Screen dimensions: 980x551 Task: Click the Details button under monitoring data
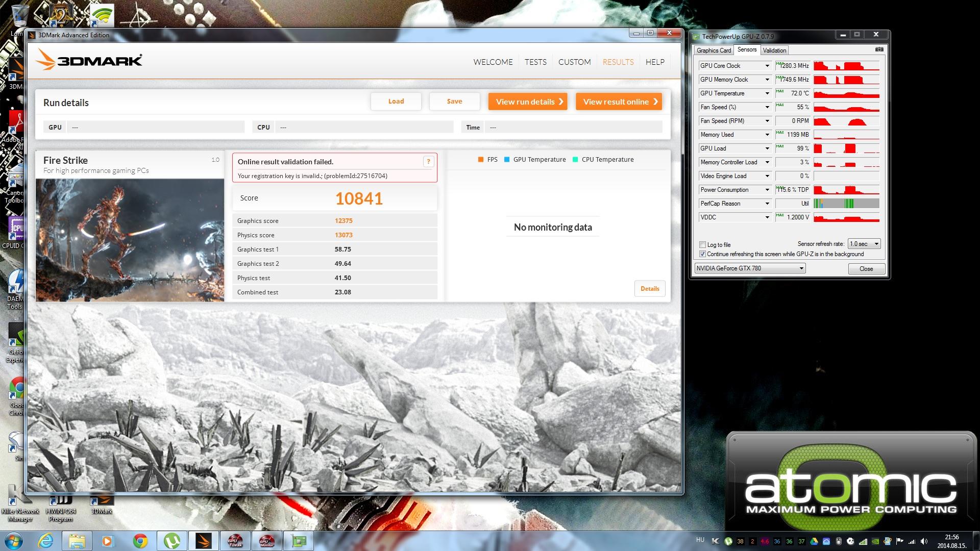(x=650, y=289)
